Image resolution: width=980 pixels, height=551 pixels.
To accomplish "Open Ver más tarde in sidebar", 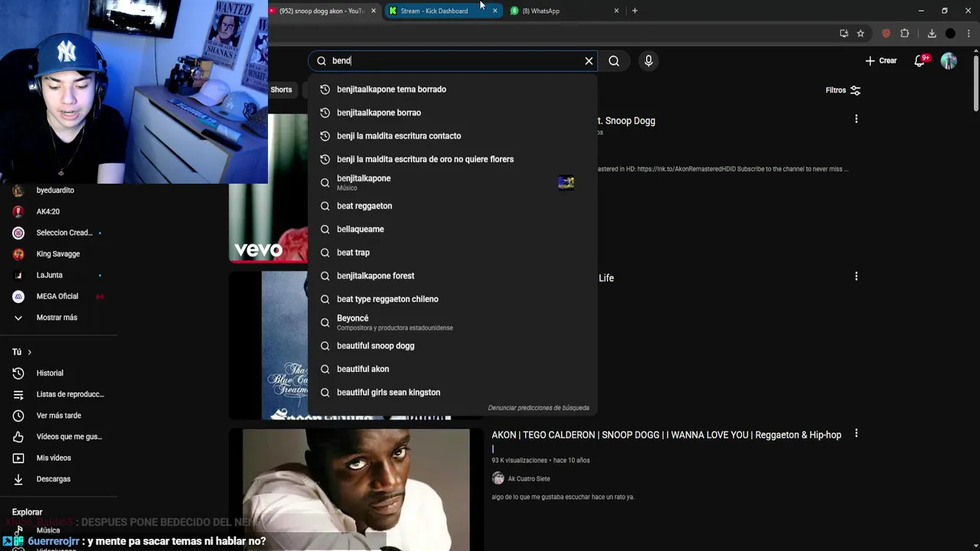I will 58,416.
